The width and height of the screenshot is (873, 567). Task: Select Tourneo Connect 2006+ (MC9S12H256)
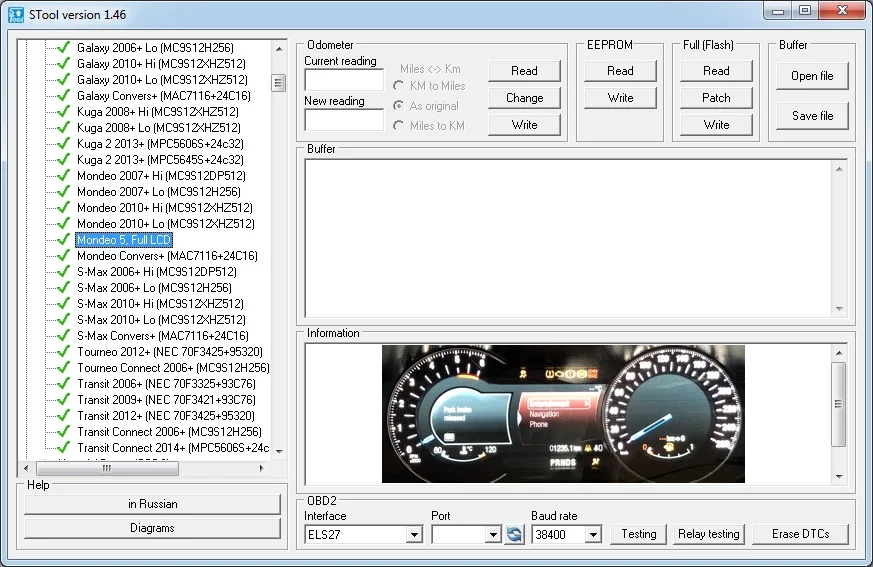click(x=173, y=368)
